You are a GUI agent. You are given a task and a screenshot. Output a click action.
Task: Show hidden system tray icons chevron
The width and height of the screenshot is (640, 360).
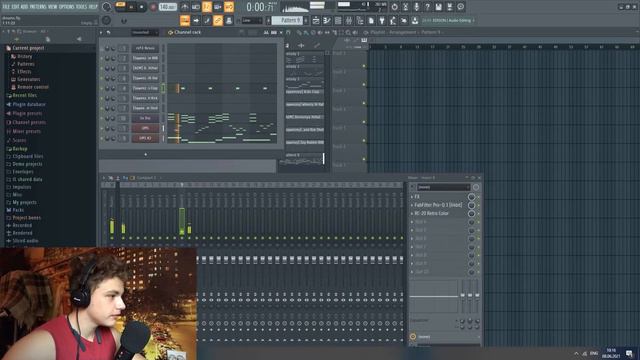click(x=576, y=353)
